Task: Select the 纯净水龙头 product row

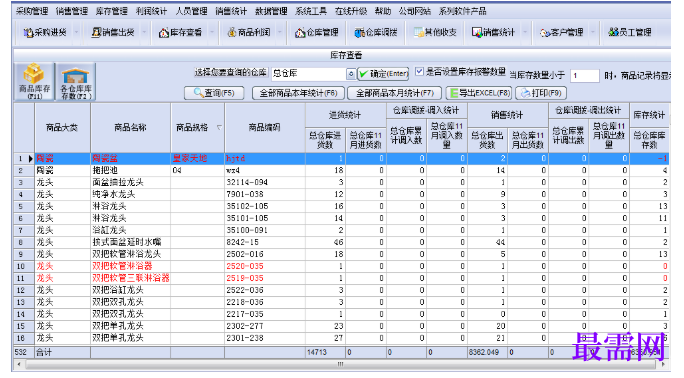Action: click(342, 194)
